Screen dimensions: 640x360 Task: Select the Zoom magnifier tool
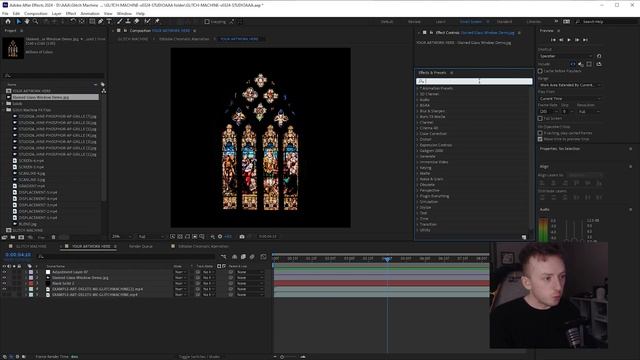click(36, 22)
